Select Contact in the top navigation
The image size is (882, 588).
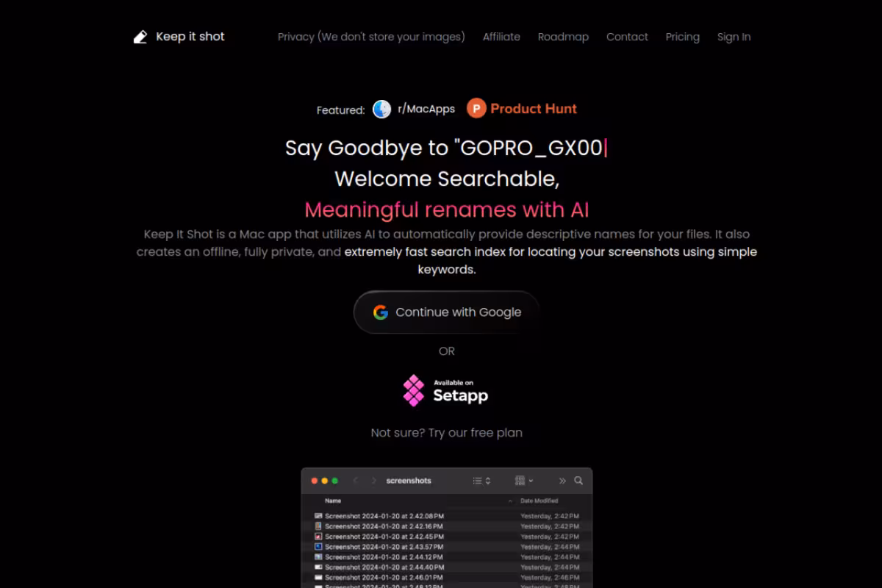coord(627,37)
